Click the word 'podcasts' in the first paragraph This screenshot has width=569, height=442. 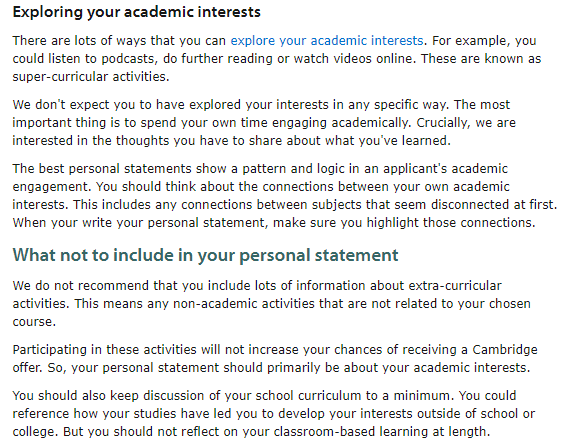(x=129, y=58)
